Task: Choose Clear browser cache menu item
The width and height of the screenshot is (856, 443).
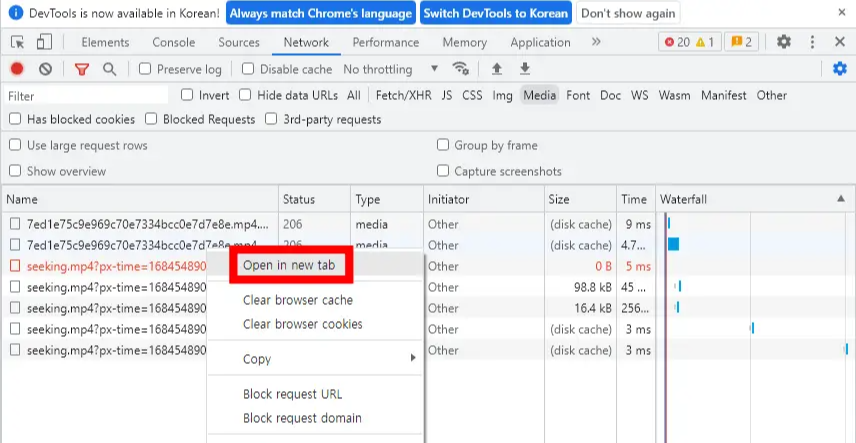Action: (316, 300)
